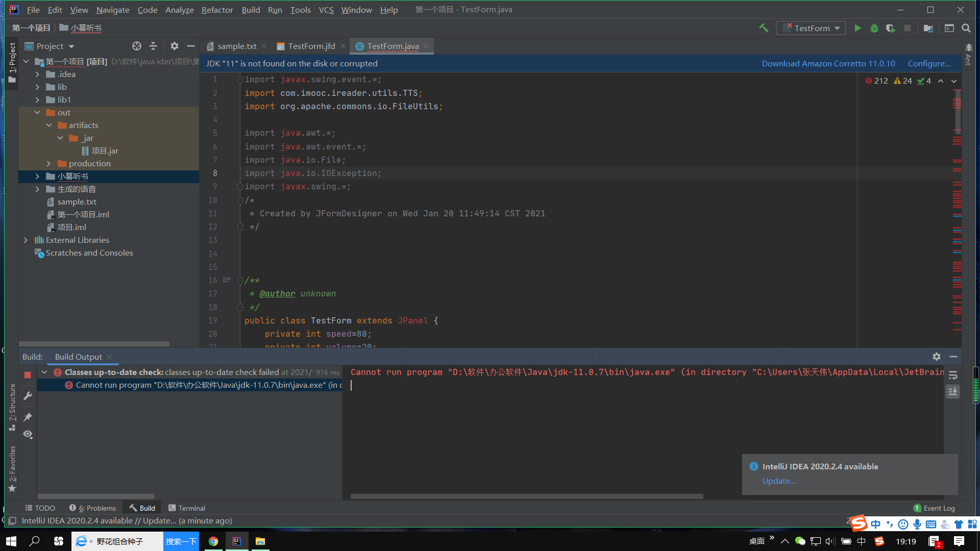
Task: Open the Project panel gear options
Action: pos(175,46)
